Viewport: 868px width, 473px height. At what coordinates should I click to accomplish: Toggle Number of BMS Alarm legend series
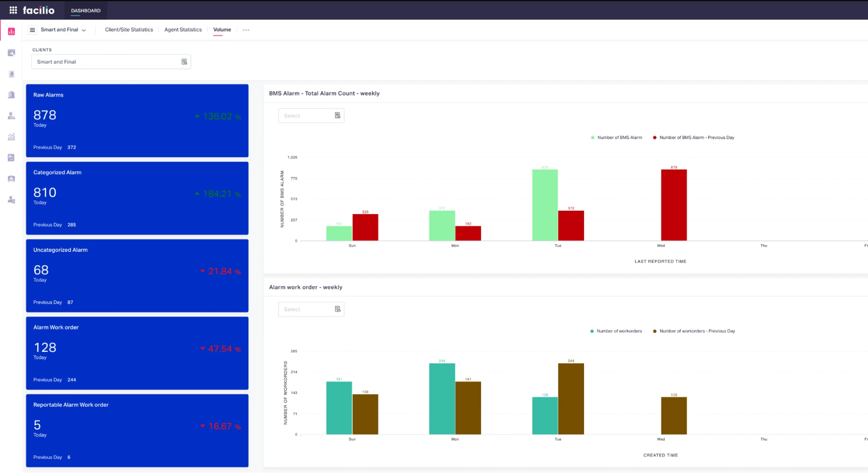(x=616, y=138)
